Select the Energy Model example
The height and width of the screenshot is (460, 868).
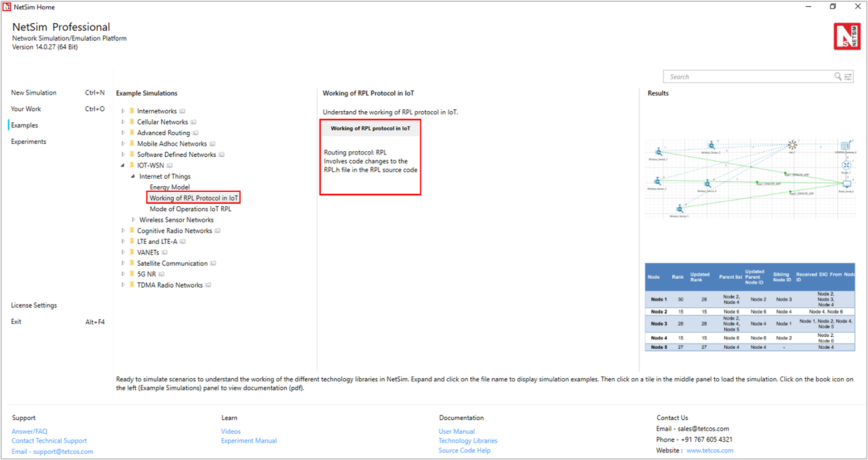169,187
